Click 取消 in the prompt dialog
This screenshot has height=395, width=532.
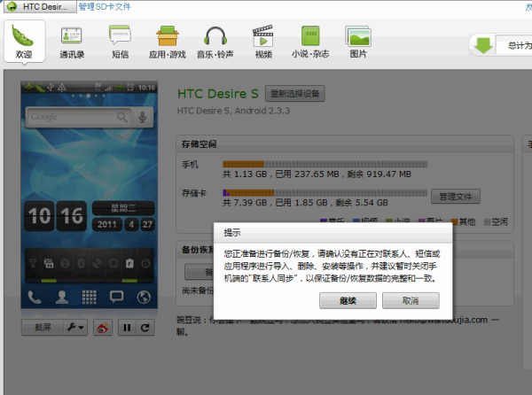coord(411,300)
